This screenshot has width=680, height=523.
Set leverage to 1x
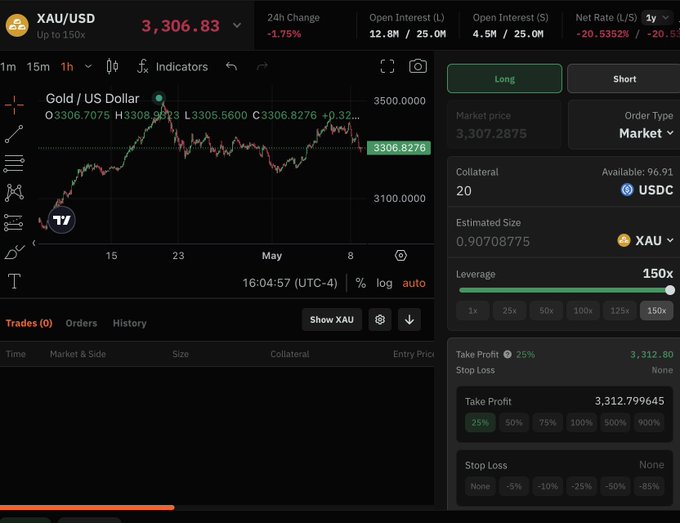tap(473, 311)
